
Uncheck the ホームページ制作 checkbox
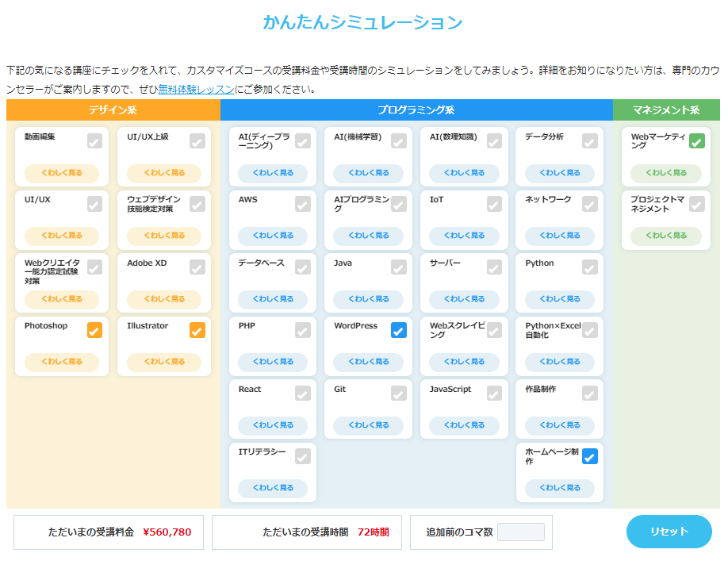[x=590, y=456]
